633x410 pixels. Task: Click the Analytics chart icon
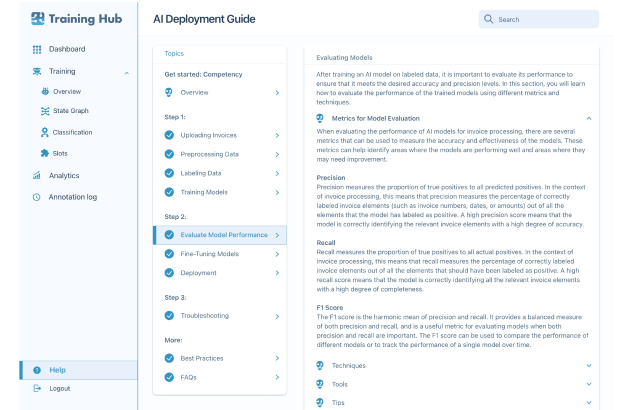point(37,176)
